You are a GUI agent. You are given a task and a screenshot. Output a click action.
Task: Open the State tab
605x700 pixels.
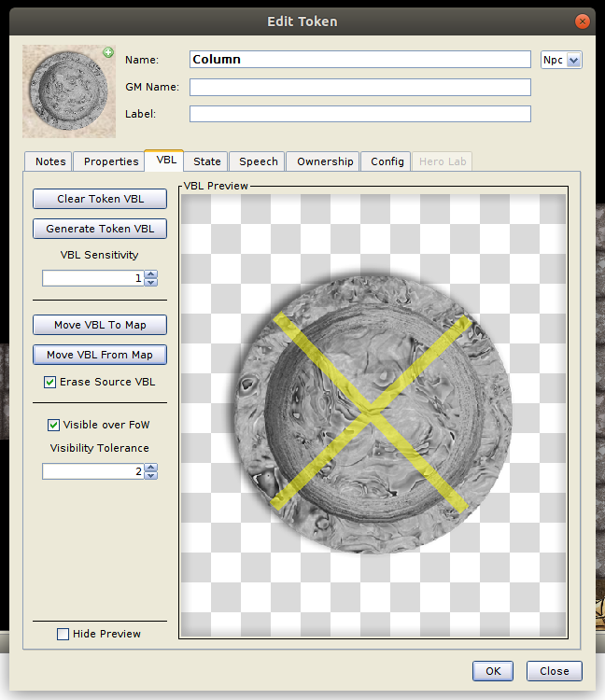point(206,161)
